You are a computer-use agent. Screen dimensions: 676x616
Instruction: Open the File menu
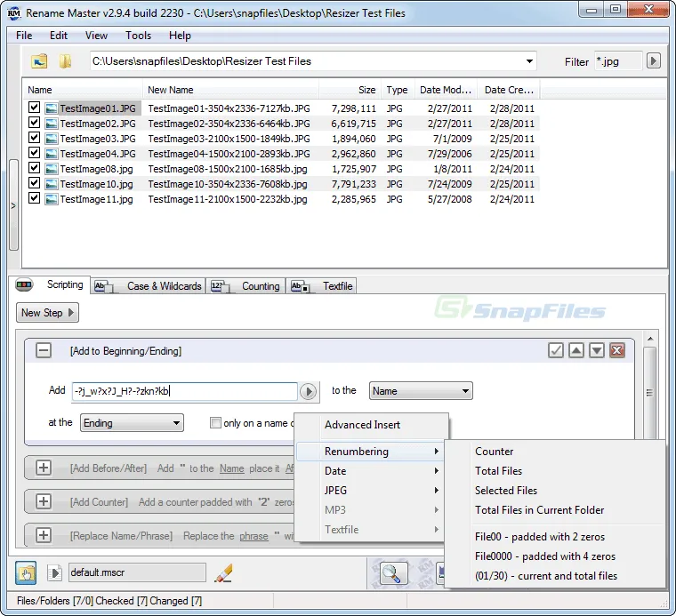pos(24,36)
